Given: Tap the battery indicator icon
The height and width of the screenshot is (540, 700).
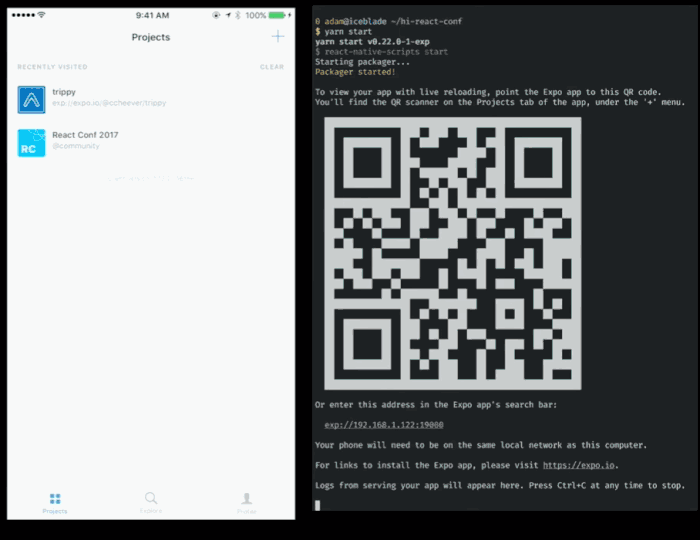Looking at the screenshot, I should coord(277,15).
